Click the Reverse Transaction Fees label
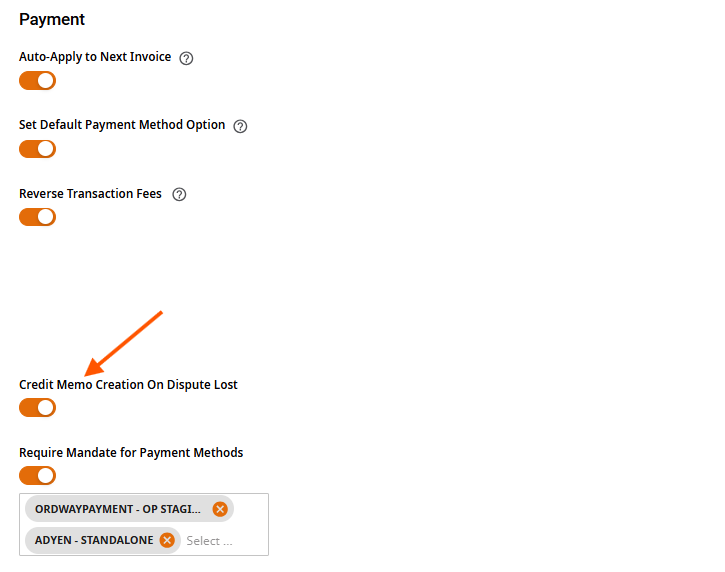This screenshot has height=572, width=725. [90, 193]
